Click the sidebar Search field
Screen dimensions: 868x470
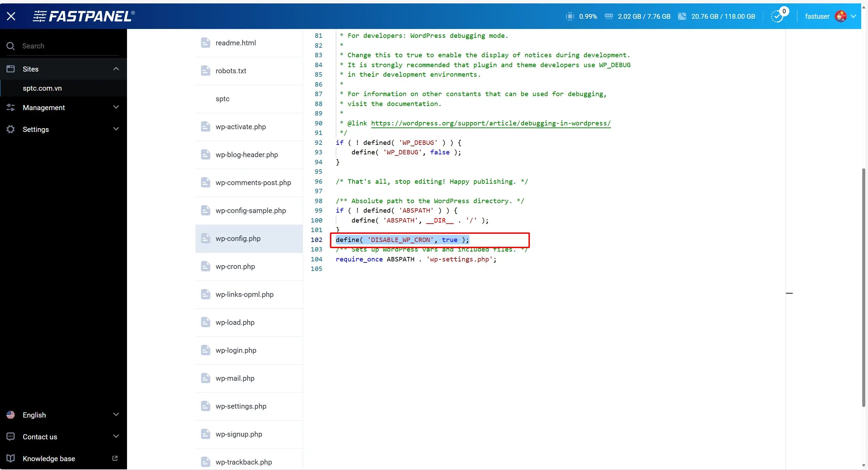pyautogui.click(x=68, y=46)
